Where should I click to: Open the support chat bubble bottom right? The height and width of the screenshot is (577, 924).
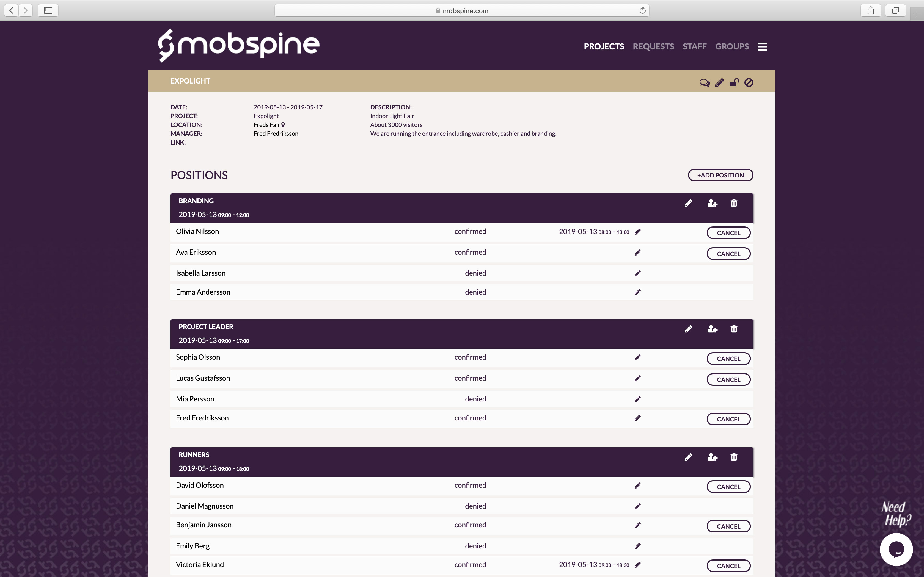[896, 549]
